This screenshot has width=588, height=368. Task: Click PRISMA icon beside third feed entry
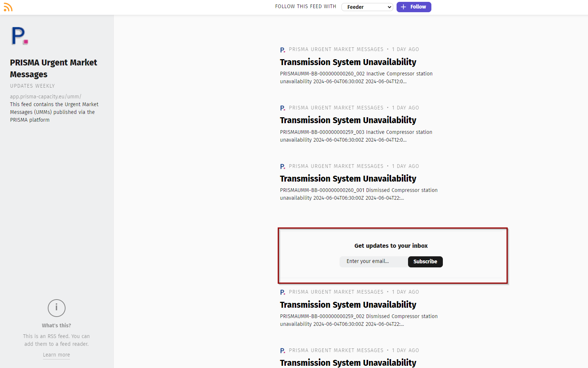click(283, 166)
